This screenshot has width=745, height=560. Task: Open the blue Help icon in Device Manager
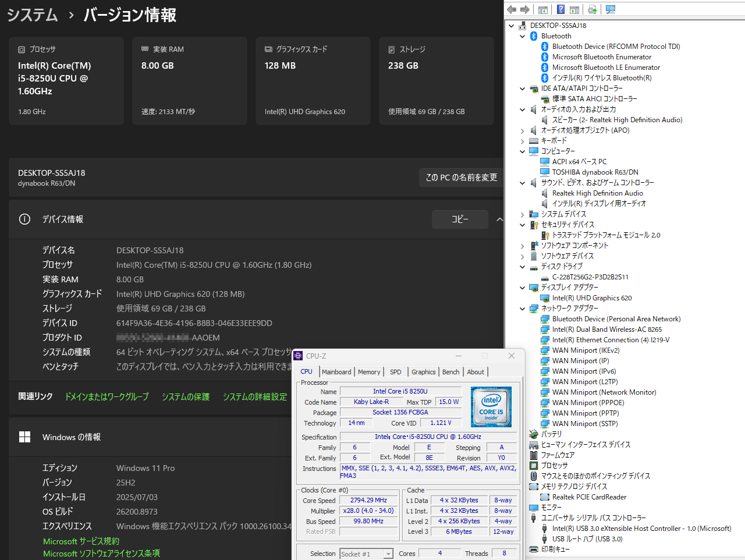[x=560, y=9]
